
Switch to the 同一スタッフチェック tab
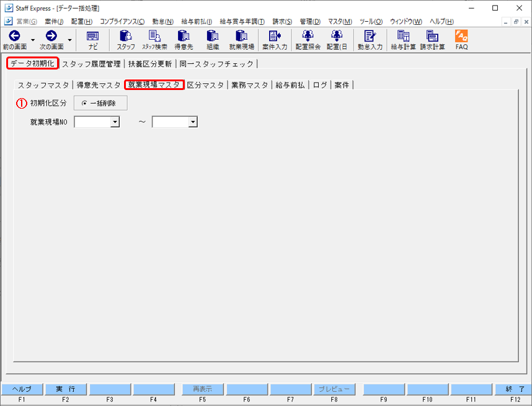pos(217,64)
